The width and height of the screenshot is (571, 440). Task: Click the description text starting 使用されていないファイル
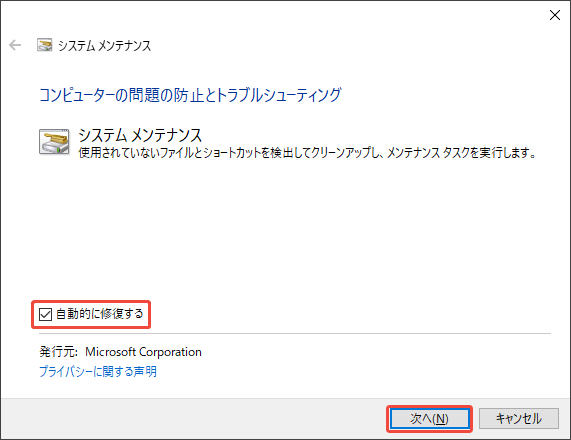point(307,153)
